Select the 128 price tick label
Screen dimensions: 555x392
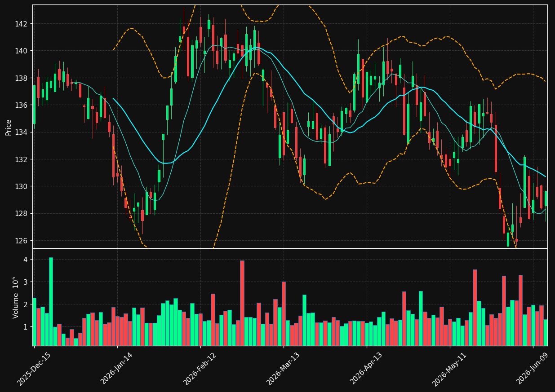(x=21, y=213)
